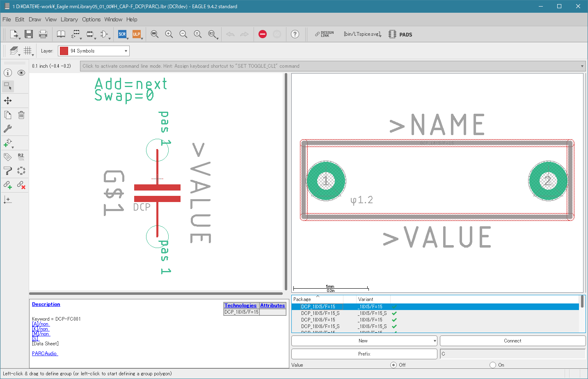Select the Move tool in sidebar

[x=8, y=101]
